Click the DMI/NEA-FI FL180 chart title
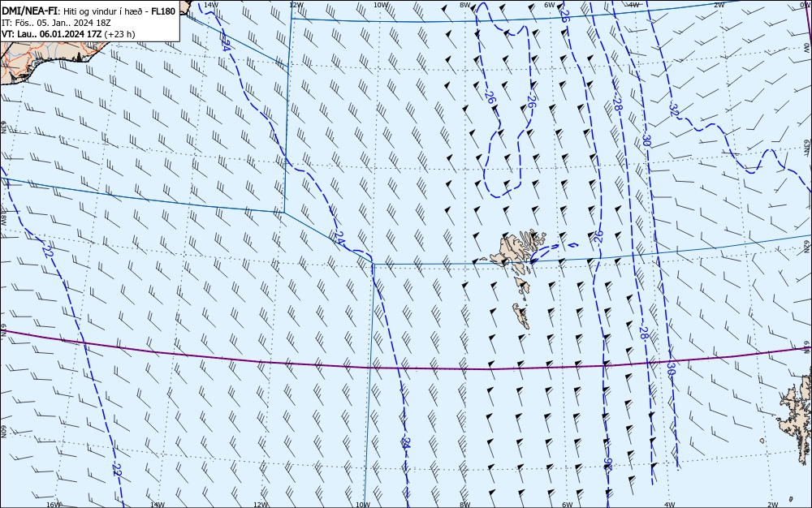 (89, 11)
